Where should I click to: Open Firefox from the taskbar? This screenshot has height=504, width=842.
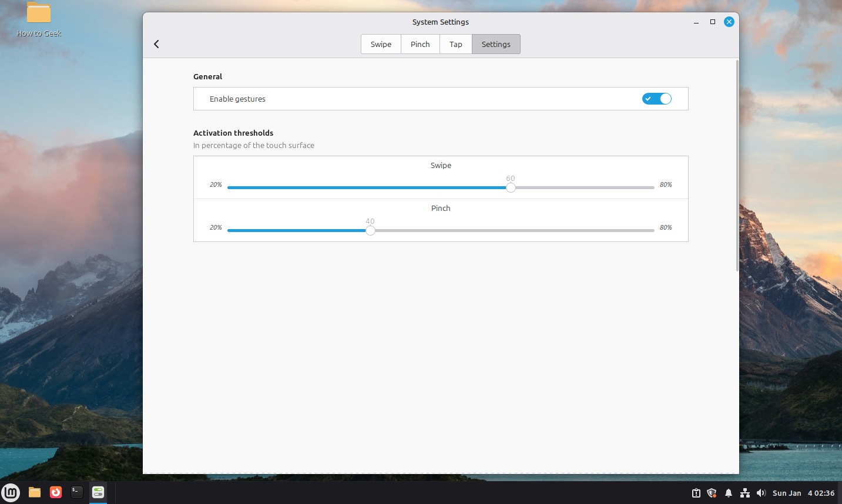click(55, 492)
